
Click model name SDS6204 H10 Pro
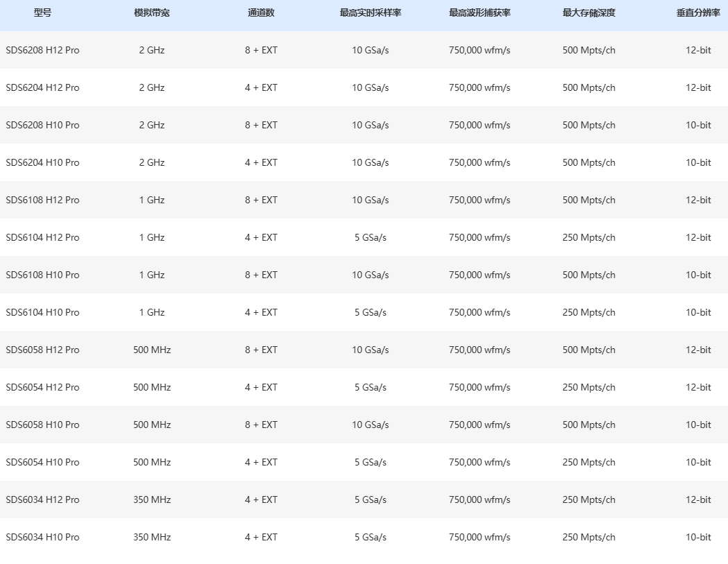(43, 162)
